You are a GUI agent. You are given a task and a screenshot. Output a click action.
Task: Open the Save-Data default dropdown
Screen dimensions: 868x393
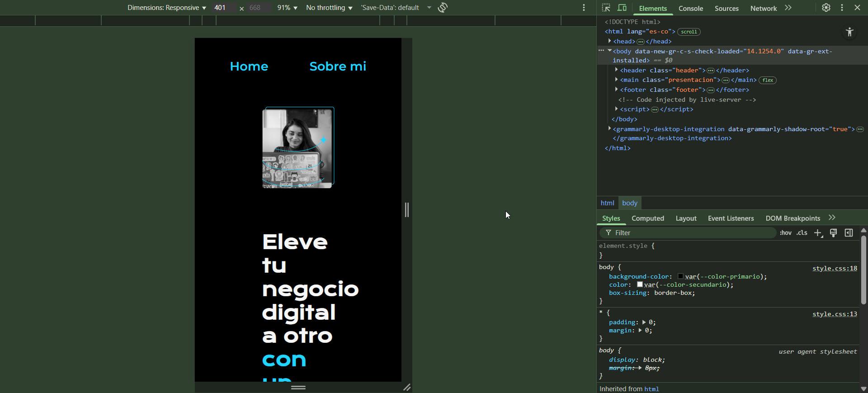point(396,8)
